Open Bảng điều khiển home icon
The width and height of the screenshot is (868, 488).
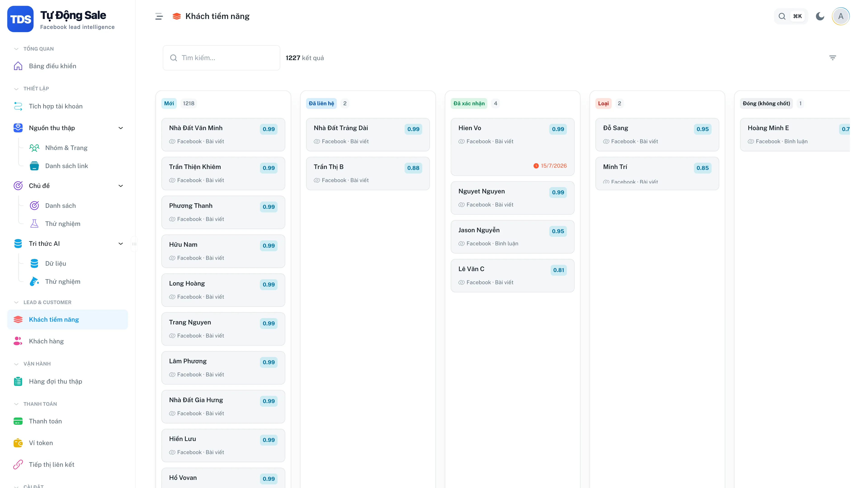(x=18, y=66)
